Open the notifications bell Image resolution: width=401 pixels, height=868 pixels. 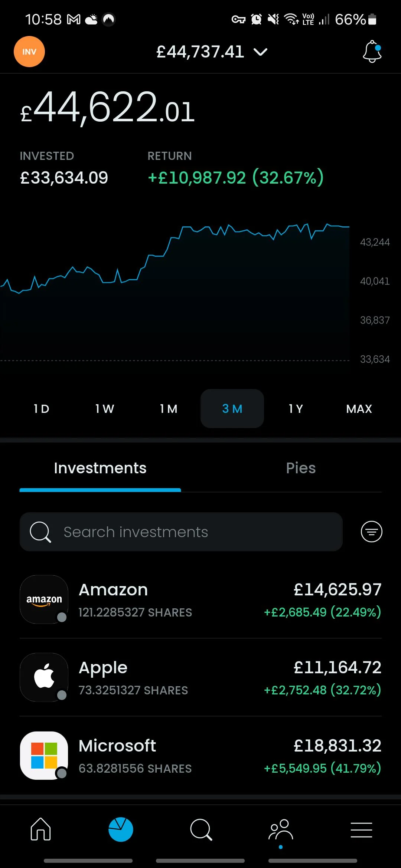pos(372,52)
